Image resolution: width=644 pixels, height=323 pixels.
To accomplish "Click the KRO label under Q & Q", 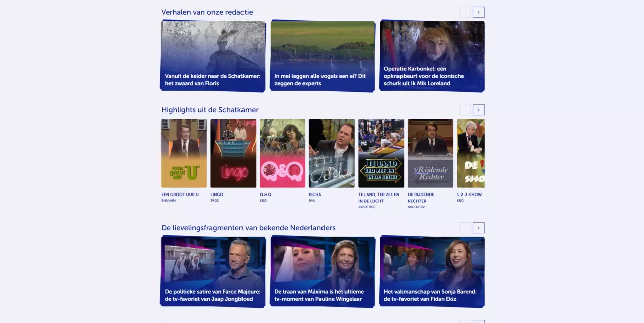I will tap(263, 201).
